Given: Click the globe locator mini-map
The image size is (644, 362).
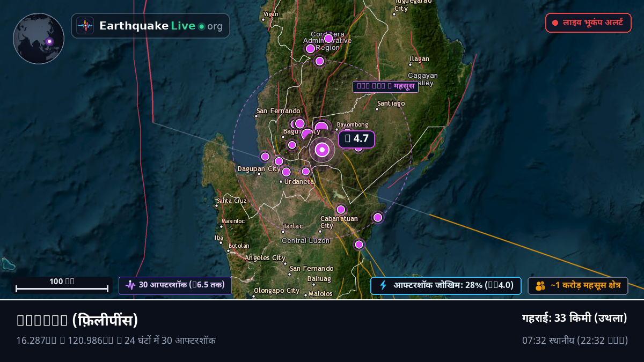Looking at the screenshot, I should pyautogui.click(x=39, y=39).
